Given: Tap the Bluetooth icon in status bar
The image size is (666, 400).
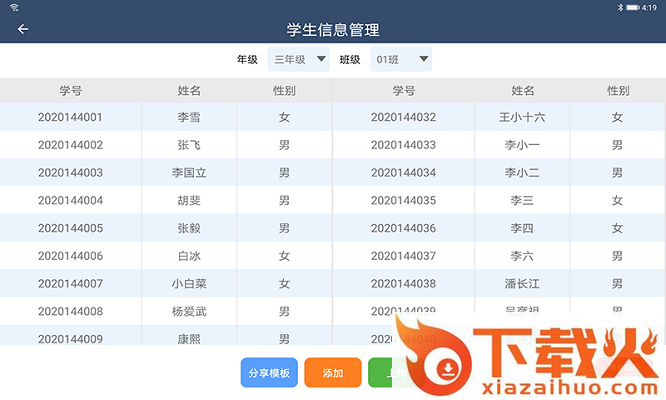Looking at the screenshot, I should 620,7.
